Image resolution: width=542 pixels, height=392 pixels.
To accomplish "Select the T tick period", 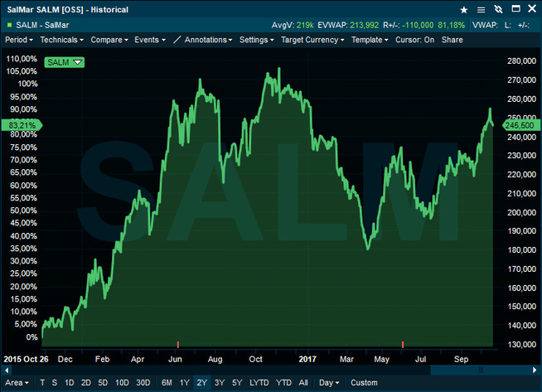I will (42, 383).
